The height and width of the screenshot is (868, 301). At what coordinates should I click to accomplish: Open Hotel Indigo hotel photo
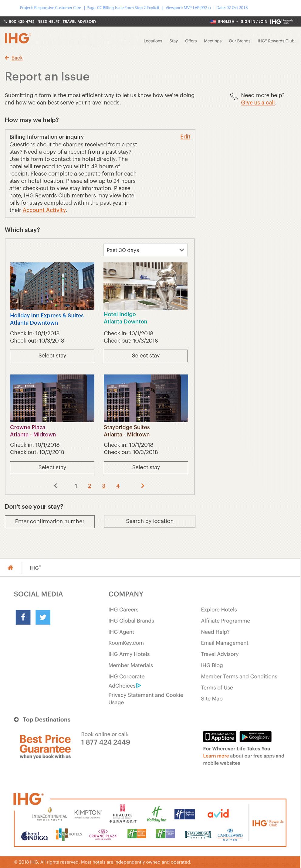[145, 286]
